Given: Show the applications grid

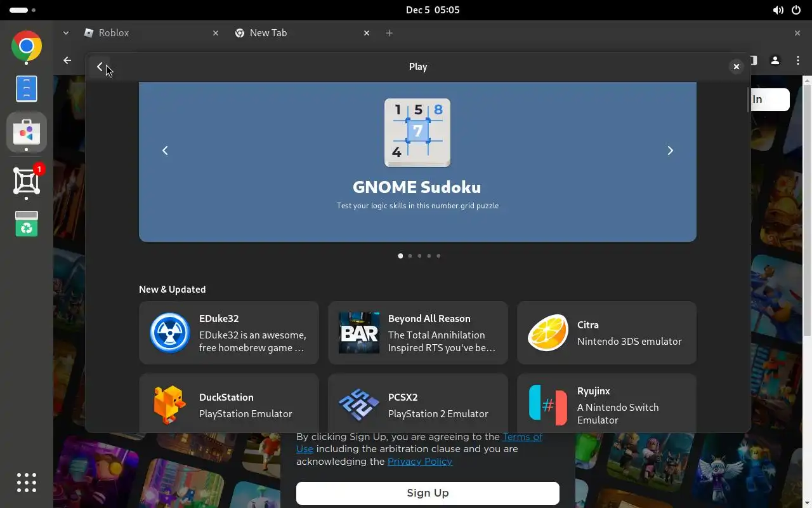Looking at the screenshot, I should pyautogui.click(x=27, y=483).
